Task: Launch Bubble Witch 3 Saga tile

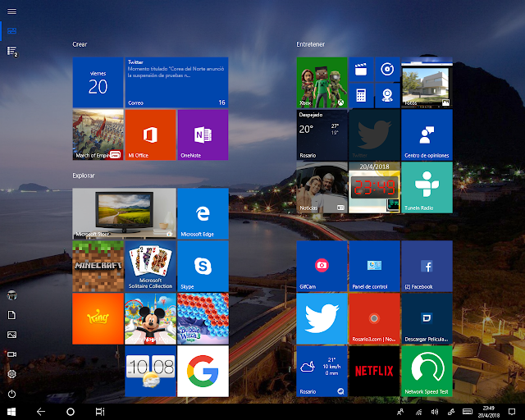Action: pos(203,318)
